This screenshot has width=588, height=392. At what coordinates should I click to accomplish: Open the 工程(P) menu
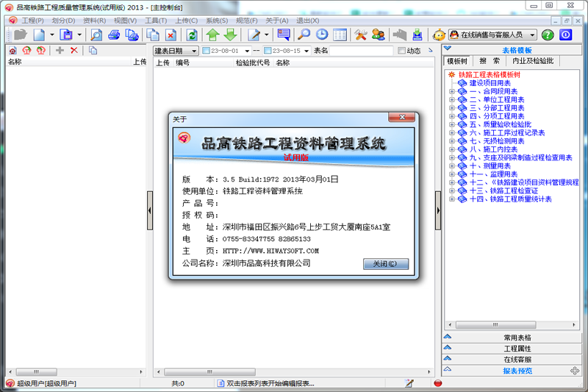[x=32, y=21]
